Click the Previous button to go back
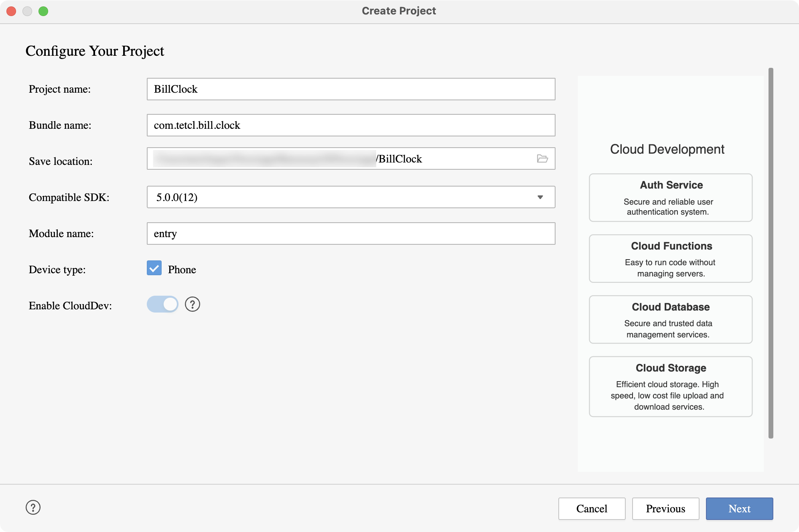 [x=665, y=508]
